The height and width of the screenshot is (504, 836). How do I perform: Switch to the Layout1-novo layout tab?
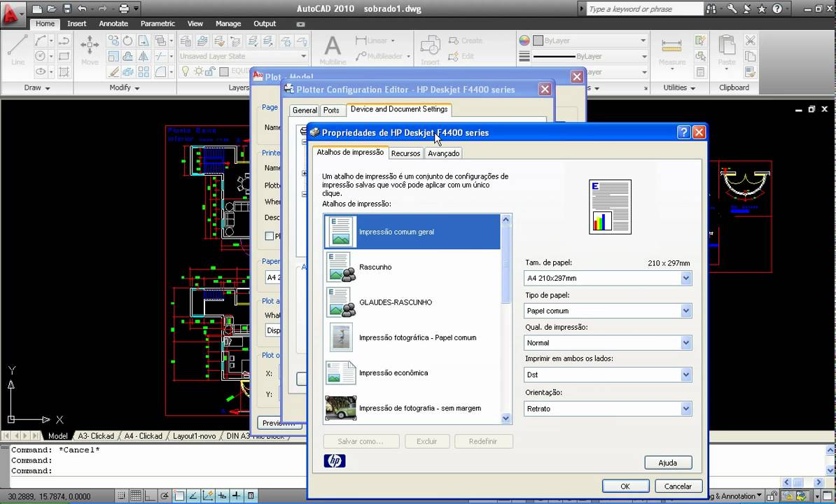pyautogui.click(x=194, y=436)
